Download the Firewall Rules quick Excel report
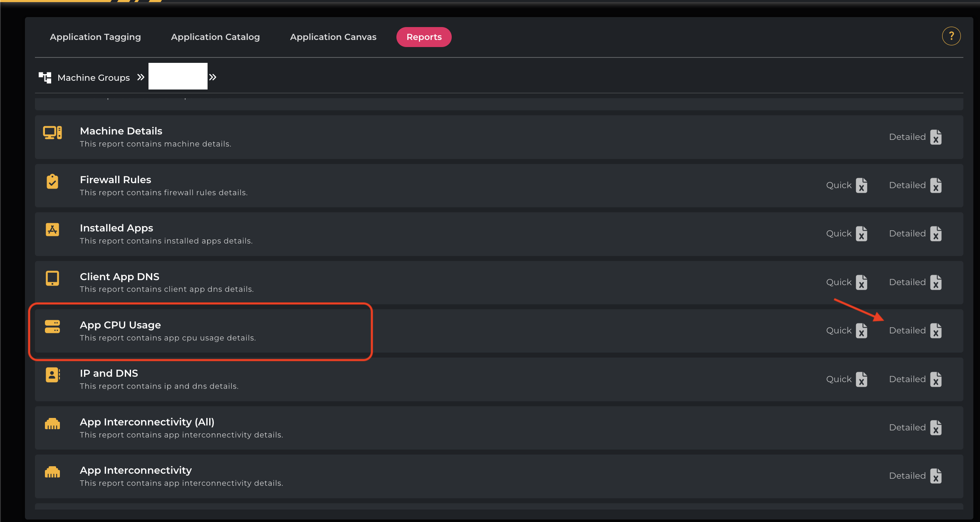Viewport: 980px width, 522px height. click(x=861, y=186)
